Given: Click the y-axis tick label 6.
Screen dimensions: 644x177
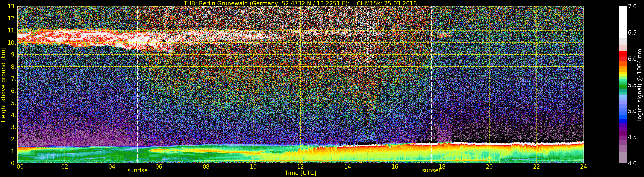Looking at the screenshot, I should 14,91.
